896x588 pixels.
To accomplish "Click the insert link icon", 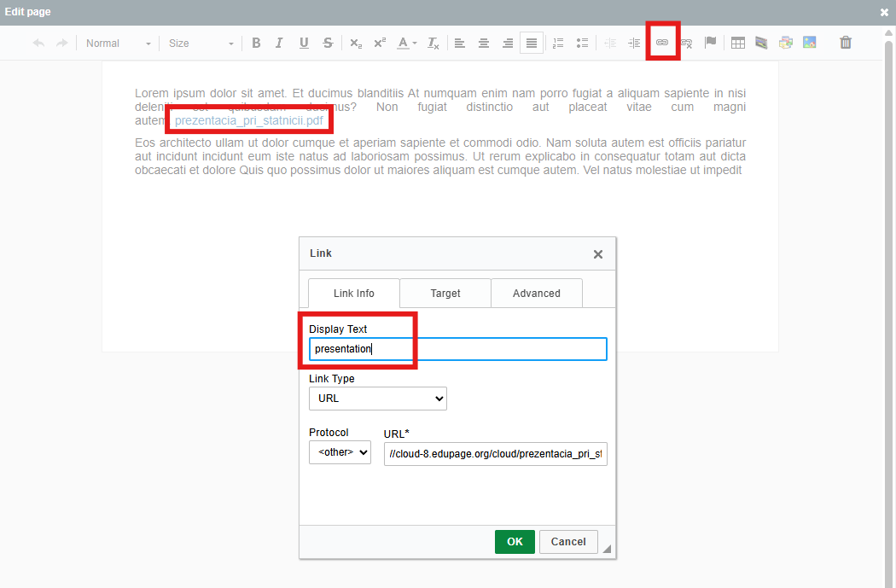I will tap(662, 43).
